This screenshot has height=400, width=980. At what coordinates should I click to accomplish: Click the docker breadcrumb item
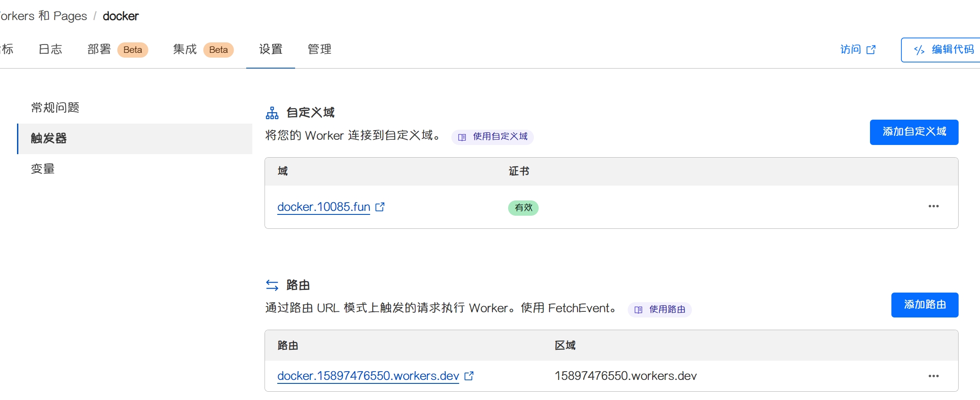click(120, 16)
